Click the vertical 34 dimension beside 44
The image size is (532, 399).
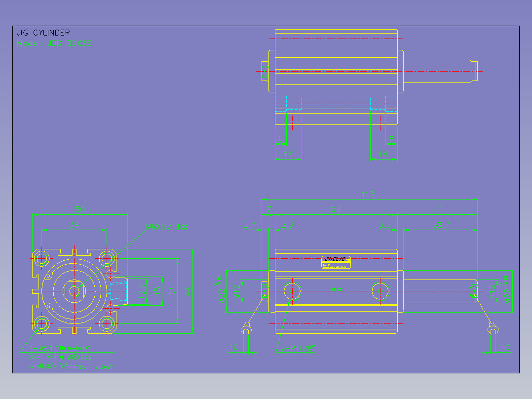pyautogui.click(x=172, y=291)
